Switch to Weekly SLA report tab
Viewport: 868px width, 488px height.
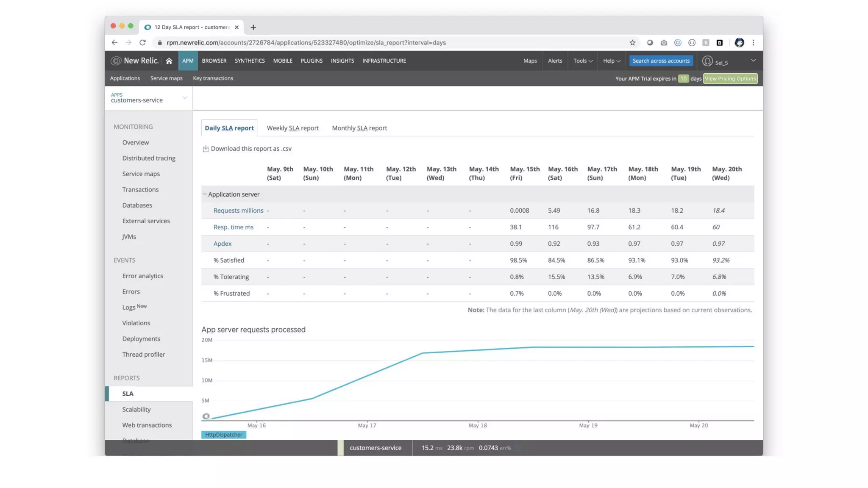pyautogui.click(x=292, y=128)
